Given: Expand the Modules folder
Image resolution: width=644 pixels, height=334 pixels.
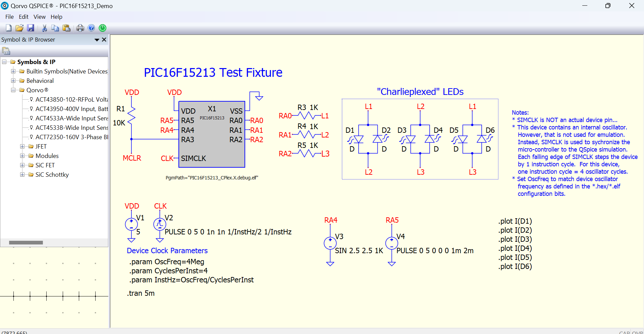Looking at the screenshot, I should pyautogui.click(x=22, y=156).
